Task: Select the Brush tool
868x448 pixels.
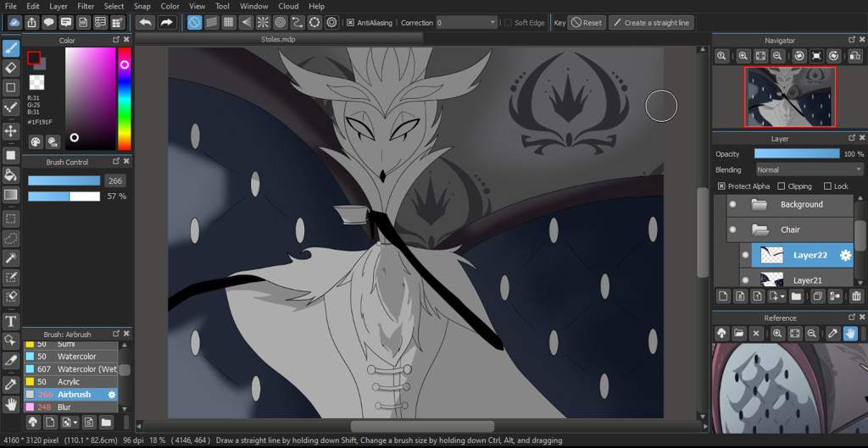Action: click(11, 48)
